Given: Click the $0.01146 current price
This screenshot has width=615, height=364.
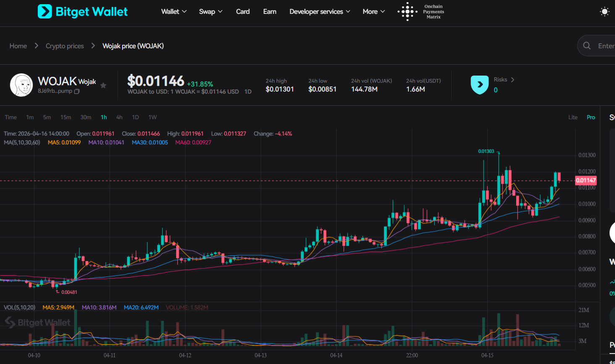Looking at the screenshot, I should (156, 81).
